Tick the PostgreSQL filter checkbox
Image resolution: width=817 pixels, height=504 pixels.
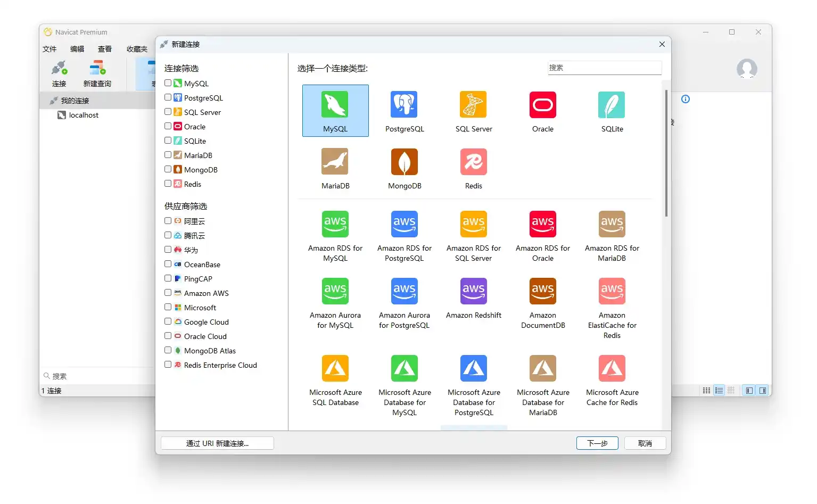(x=168, y=97)
